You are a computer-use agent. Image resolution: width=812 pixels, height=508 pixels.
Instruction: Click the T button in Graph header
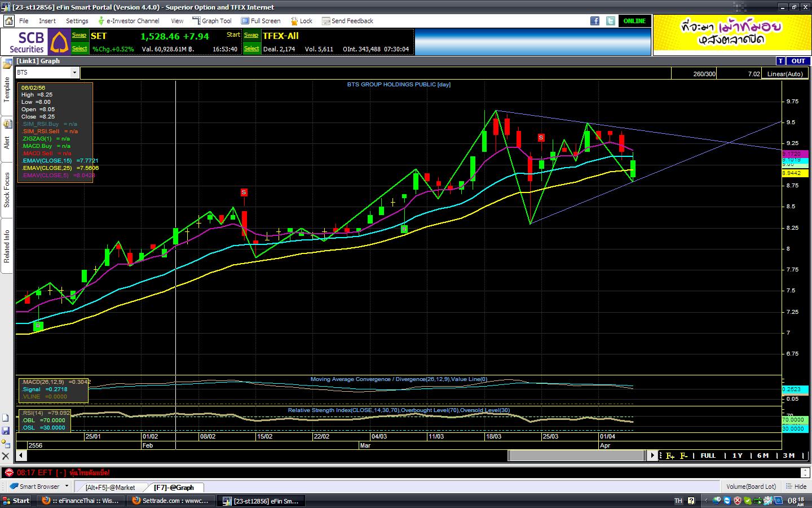click(780, 61)
